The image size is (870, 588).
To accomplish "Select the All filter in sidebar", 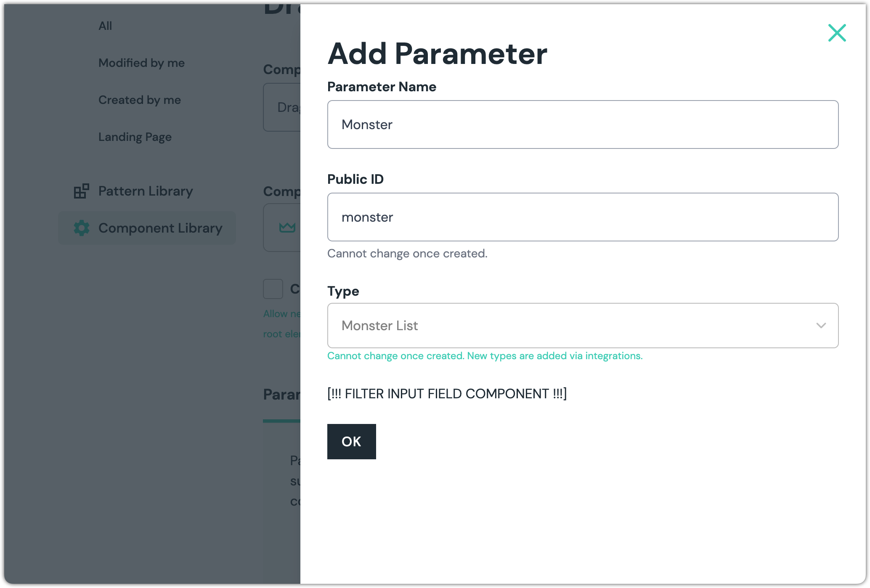I will pyautogui.click(x=105, y=26).
